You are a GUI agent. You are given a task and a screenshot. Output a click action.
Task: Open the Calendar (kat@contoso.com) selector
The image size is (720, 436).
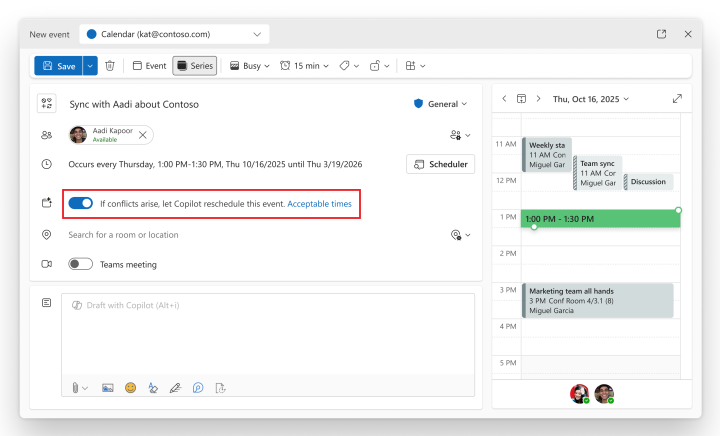click(x=174, y=34)
